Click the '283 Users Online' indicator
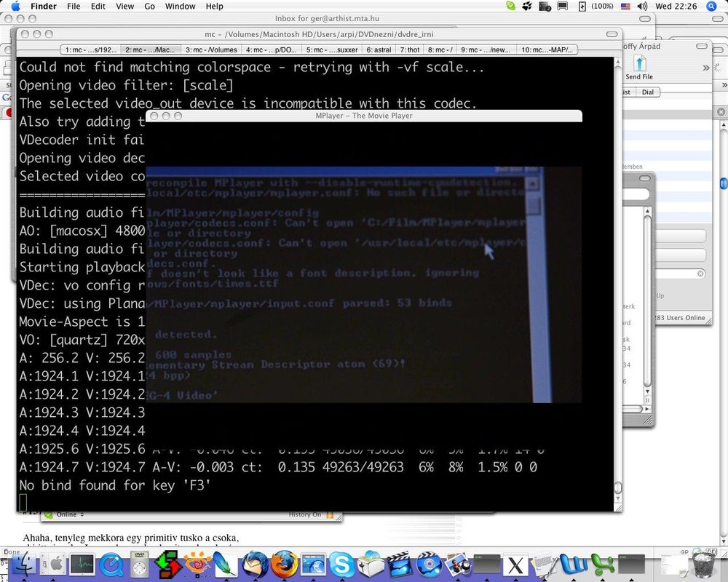Screen dimensions: 728x582 (679, 318)
